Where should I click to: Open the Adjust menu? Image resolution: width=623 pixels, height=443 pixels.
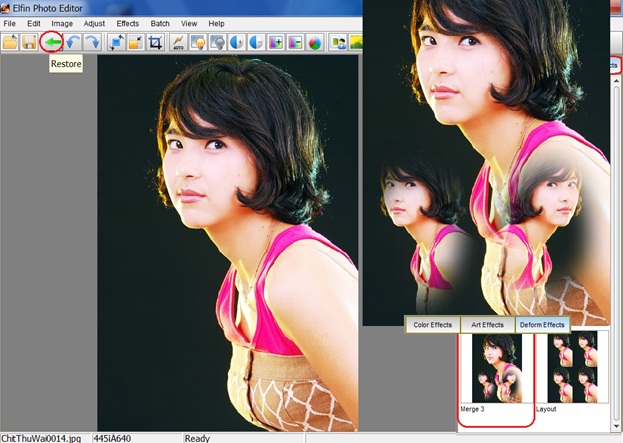coord(94,23)
